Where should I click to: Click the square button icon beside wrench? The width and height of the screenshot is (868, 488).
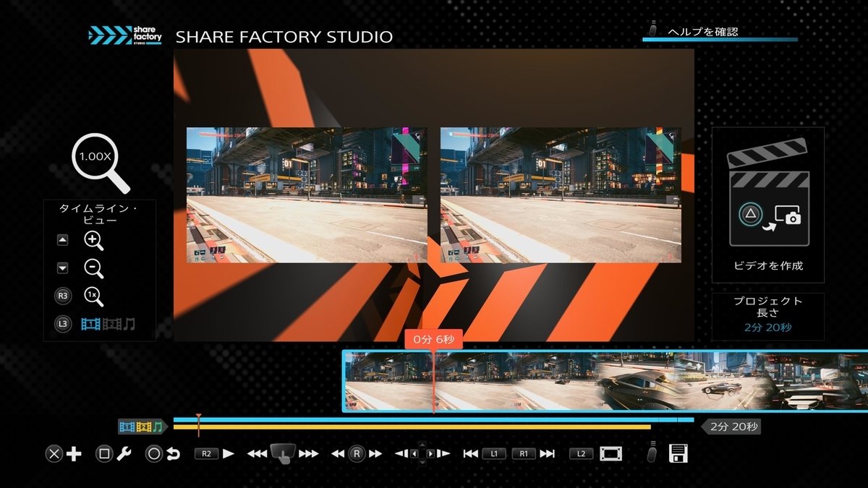[104, 454]
